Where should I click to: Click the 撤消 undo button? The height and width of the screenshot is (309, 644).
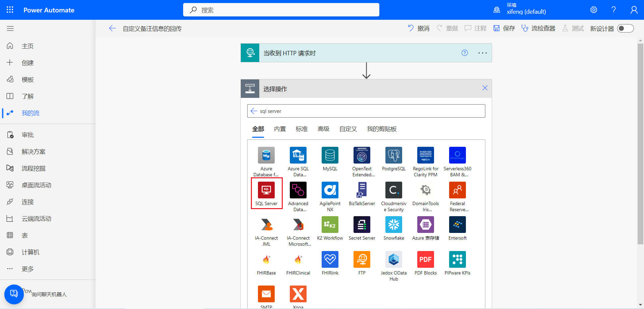tap(419, 28)
